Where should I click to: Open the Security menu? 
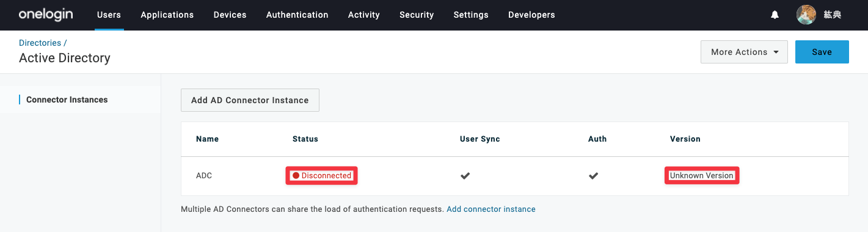[x=417, y=15]
